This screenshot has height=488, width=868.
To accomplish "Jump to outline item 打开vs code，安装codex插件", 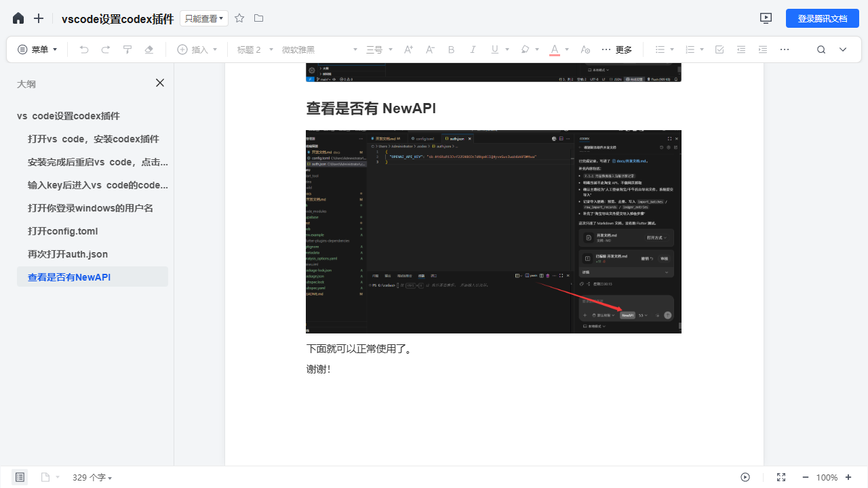I will pyautogui.click(x=94, y=139).
